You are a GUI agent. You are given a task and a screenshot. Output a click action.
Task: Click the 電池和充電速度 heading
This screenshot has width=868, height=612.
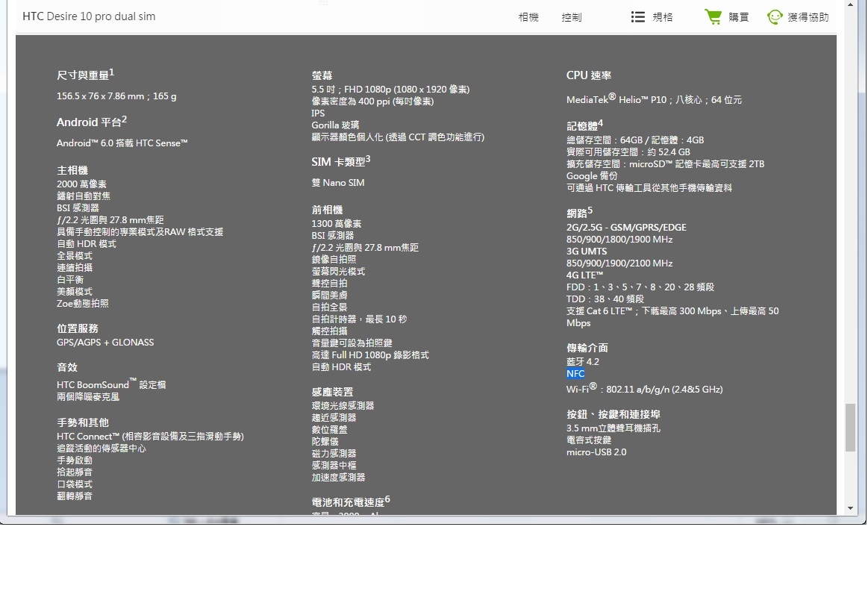(351, 502)
